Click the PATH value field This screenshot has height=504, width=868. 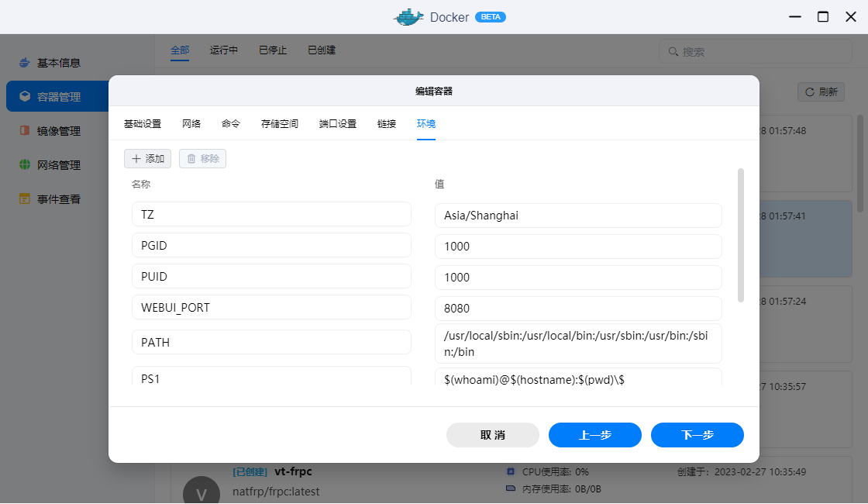point(578,344)
